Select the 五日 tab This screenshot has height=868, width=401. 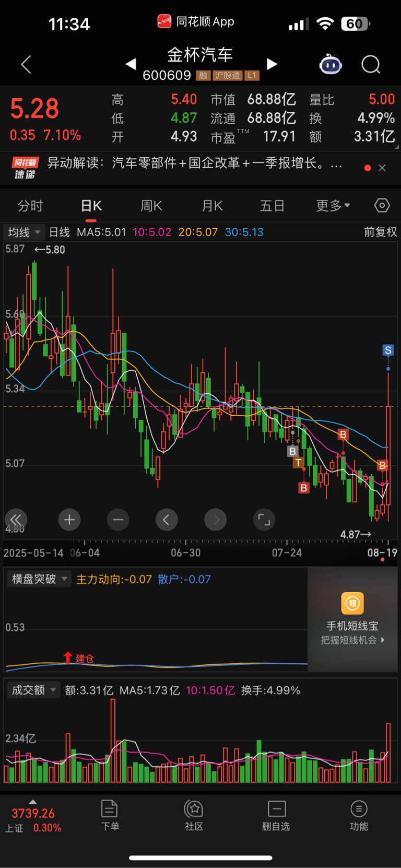click(272, 206)
